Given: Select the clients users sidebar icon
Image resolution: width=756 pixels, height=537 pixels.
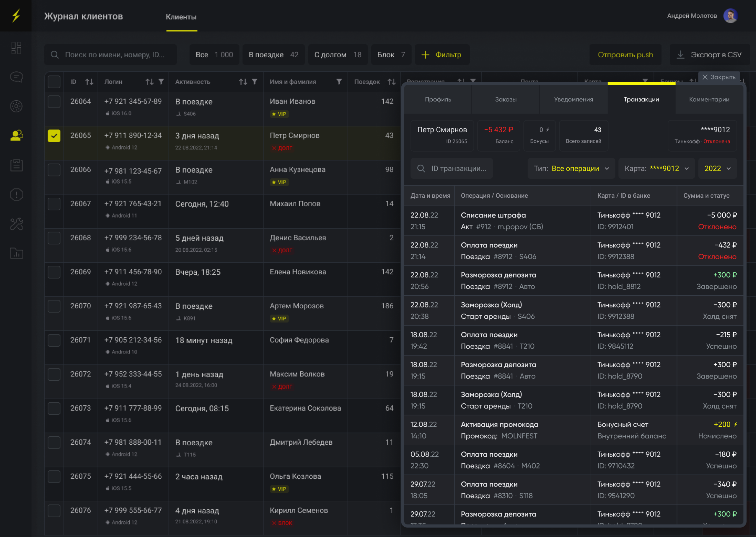Looking at the screenshot, I should tap(16, 135).
